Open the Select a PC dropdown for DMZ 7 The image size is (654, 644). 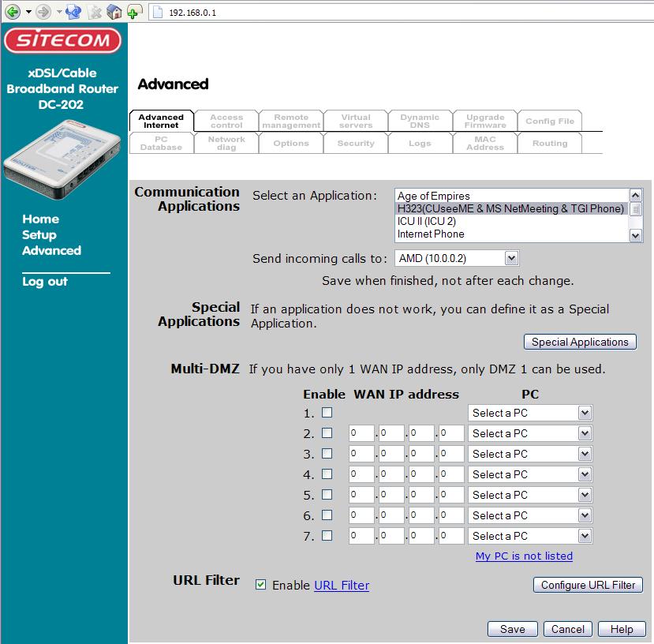tap(529, 536)
